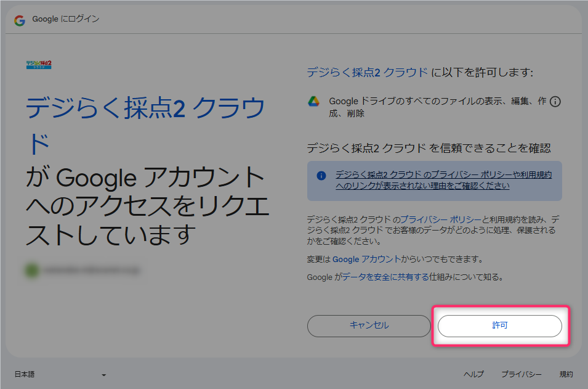
Task: Open link explaining missing privacy policy links
Action: [444, 180]
